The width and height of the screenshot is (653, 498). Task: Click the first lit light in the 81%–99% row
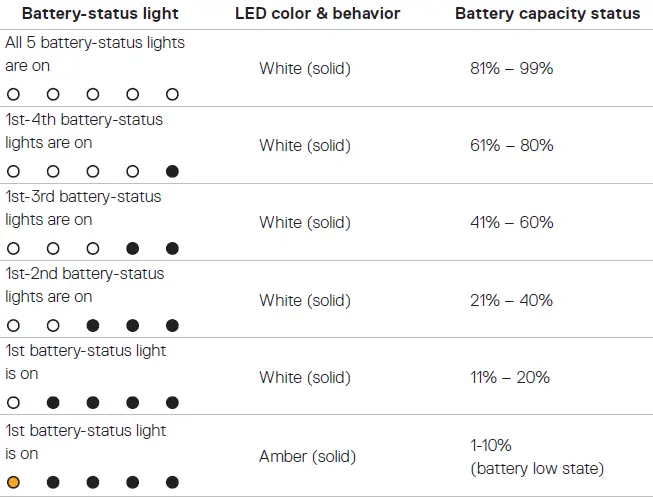tap(13, 94)
